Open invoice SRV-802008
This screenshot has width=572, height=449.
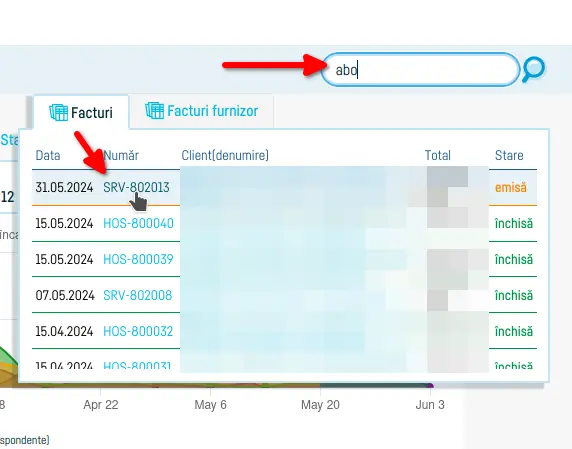[138, 295]
